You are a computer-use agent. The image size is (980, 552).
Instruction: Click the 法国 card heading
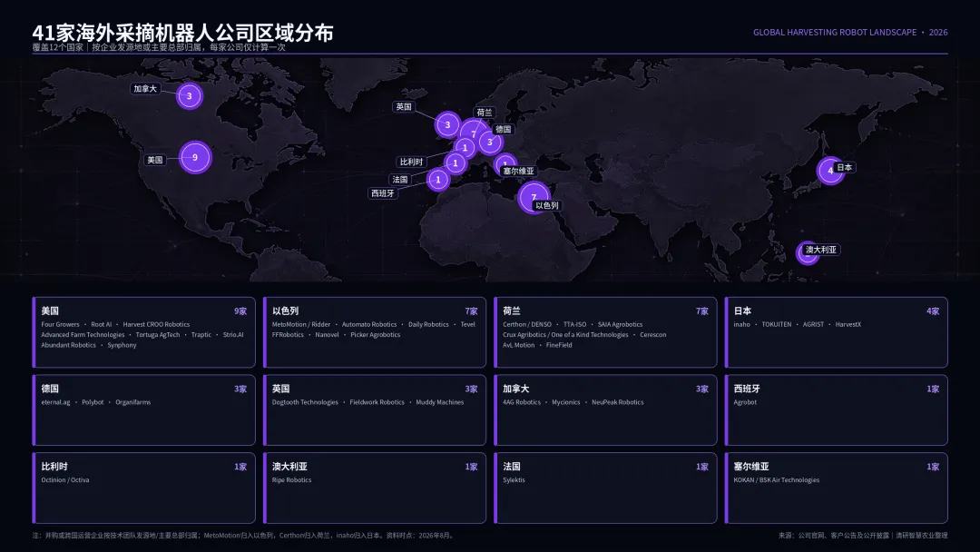pyautogui.click(x=511, y=467)
